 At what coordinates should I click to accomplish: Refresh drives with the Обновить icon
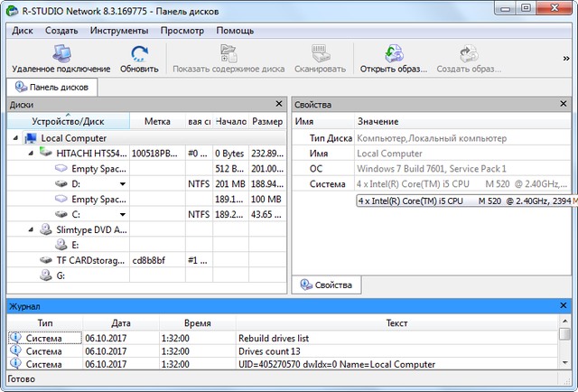tap(138, 56)
